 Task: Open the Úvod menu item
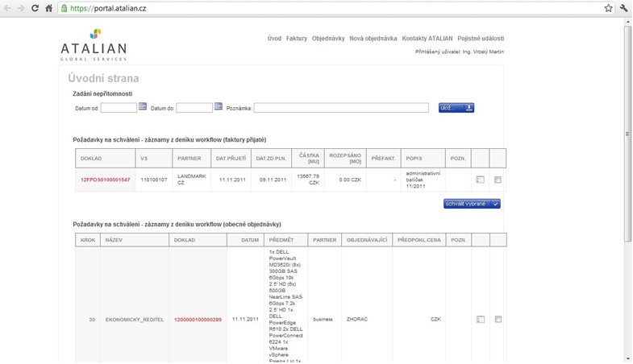(274, 39)
